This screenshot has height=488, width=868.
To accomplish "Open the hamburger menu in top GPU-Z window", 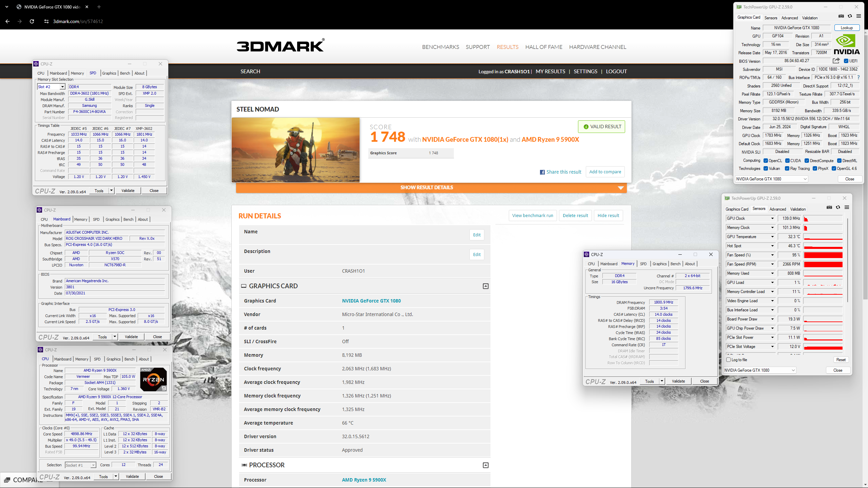I will click(x=859, y=16).
